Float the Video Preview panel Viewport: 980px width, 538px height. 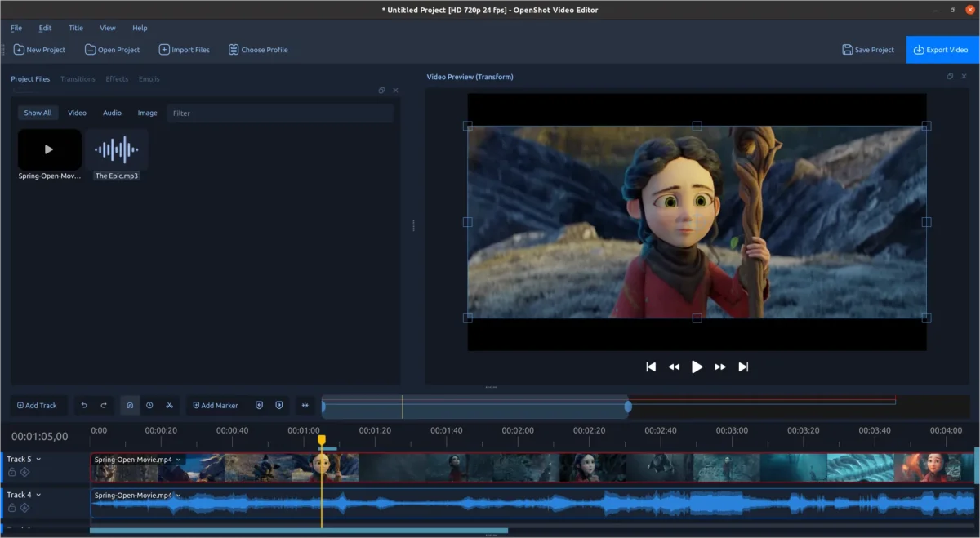pyautogui.click(x=950, y=77)
